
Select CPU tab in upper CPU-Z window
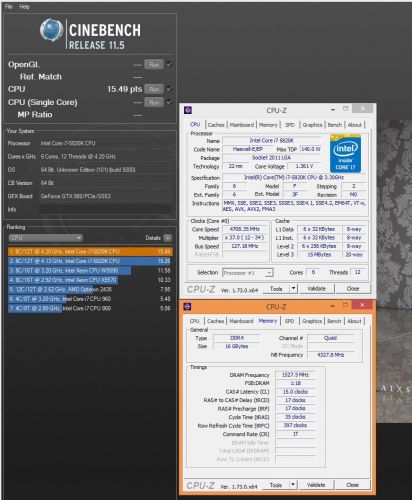pos(195,125)
